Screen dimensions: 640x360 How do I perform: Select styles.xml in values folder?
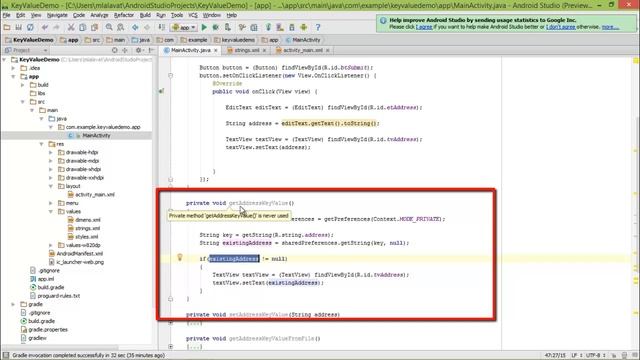click(x=87, y=237)
